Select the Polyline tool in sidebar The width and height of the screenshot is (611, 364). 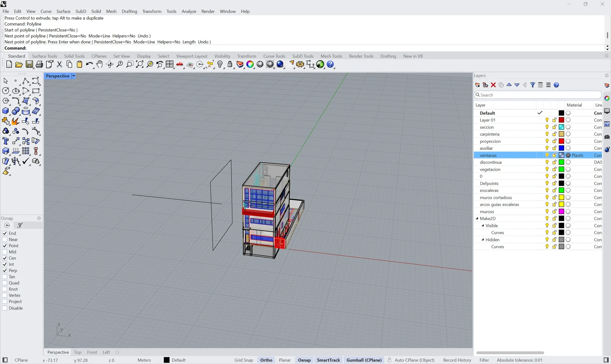[26, 81]
